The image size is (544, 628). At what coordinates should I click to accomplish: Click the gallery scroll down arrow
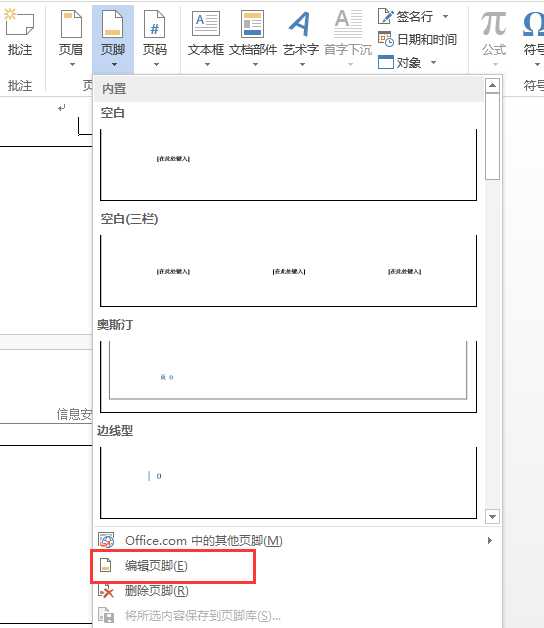492,517
